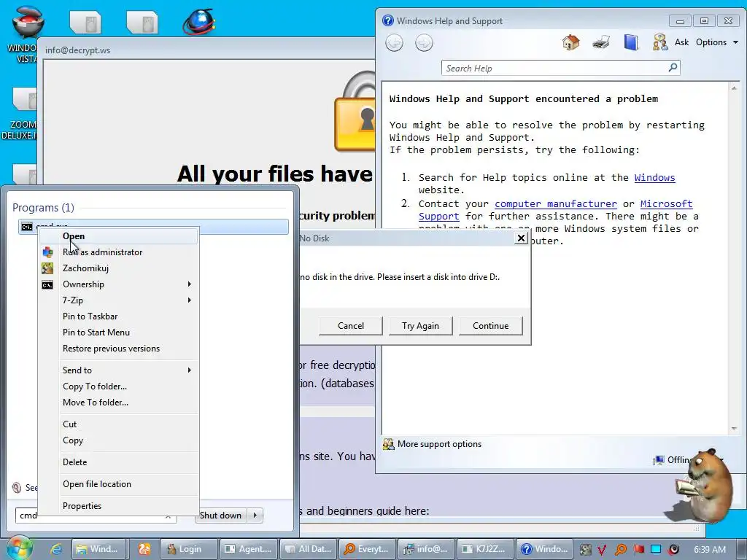This screenshot has width=747, height=560.
Task: Select the Zachomikuj context menu entry
Action: (x=118, y=268)
